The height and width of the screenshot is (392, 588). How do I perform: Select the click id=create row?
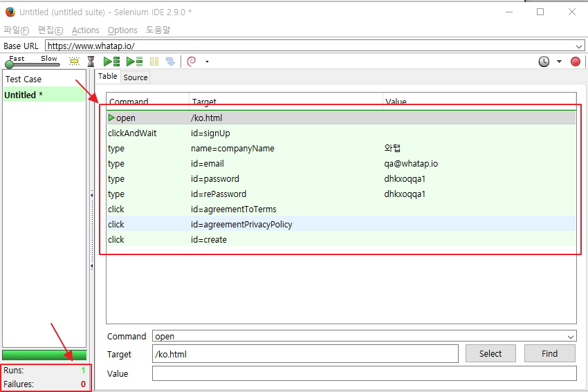pos(341,239)
